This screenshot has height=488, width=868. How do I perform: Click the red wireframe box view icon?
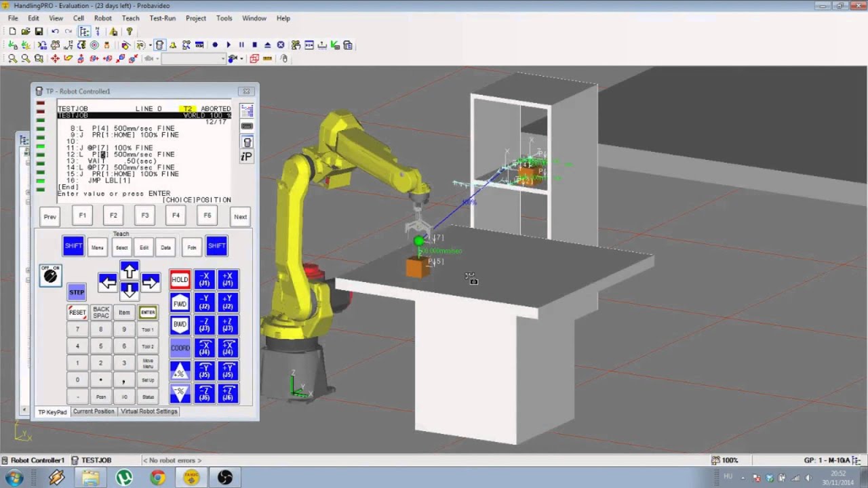coord(254,58)
